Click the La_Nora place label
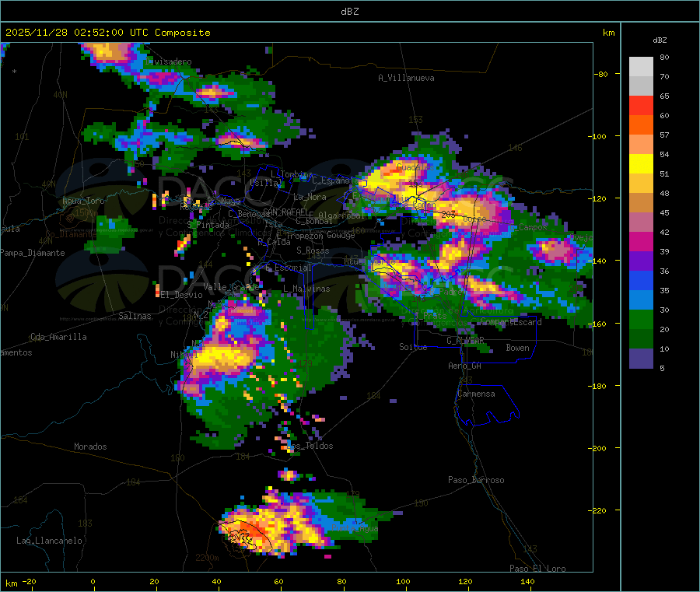The width and height of the screenshot is (700, 592). (x=310, y=197)
